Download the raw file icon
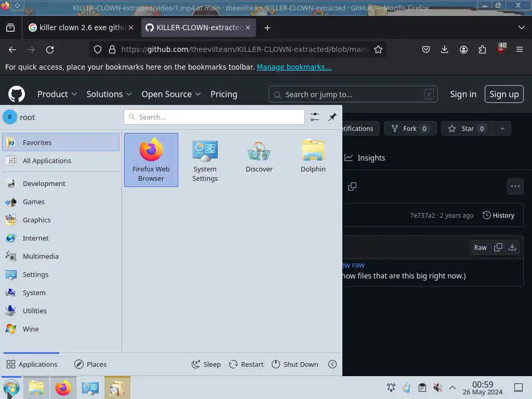This screenshot has width=532, height=399. (x=512, y=247)
